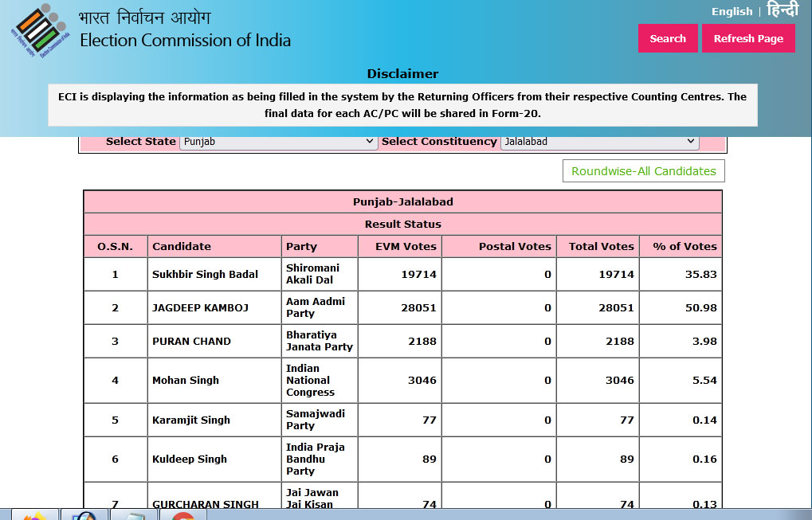Image resolution: width=812 pixels, height=520 pixels.
Task: Click the Postal Votes column header
Action: (x=499, y=246)
